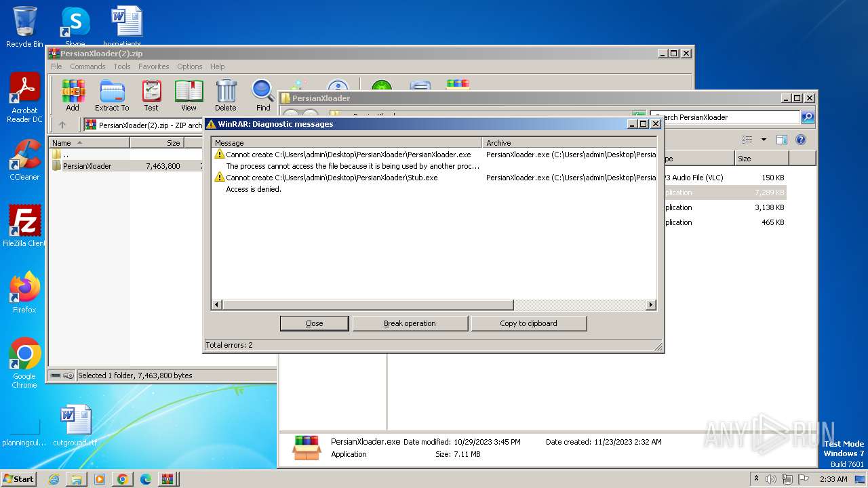Open the Options menu

tap(190, 66)
